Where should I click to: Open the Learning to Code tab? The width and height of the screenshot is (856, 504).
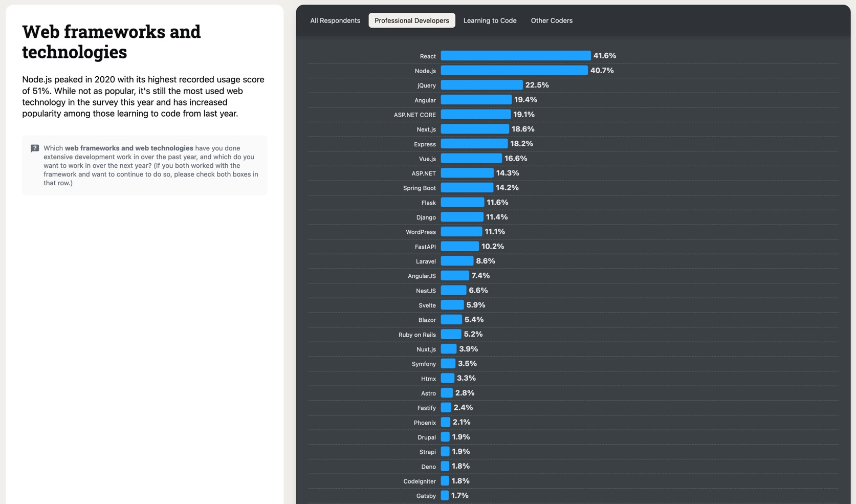point(490,20)
